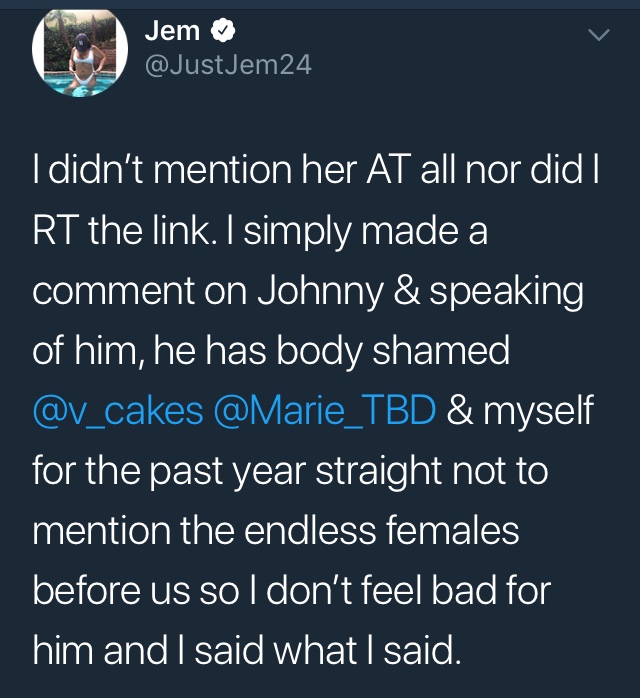The width and height of the screenshot is (640, 698).
Task: Click the blue verified badge beside Jem
Action: [223, 31]
